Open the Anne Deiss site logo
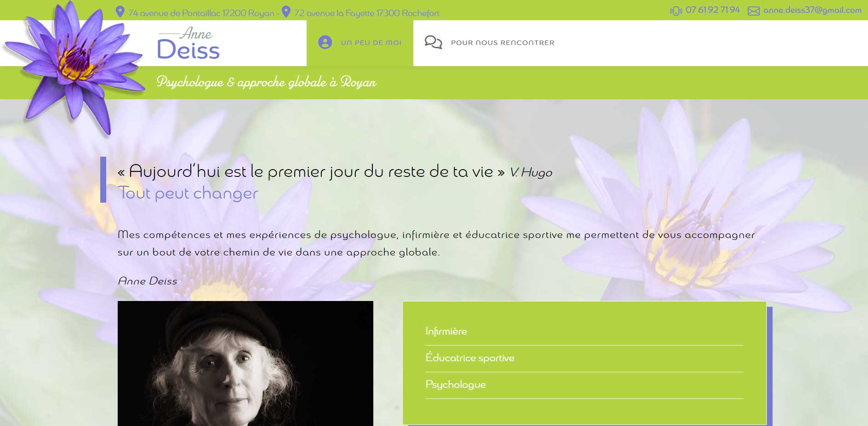This screenshot has height=426, width=868. [x=188, y=43]
